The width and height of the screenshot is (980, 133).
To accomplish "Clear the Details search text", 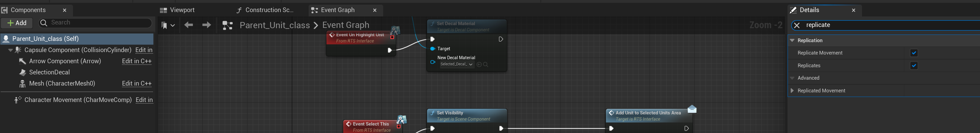I will [x=797, y=25].
